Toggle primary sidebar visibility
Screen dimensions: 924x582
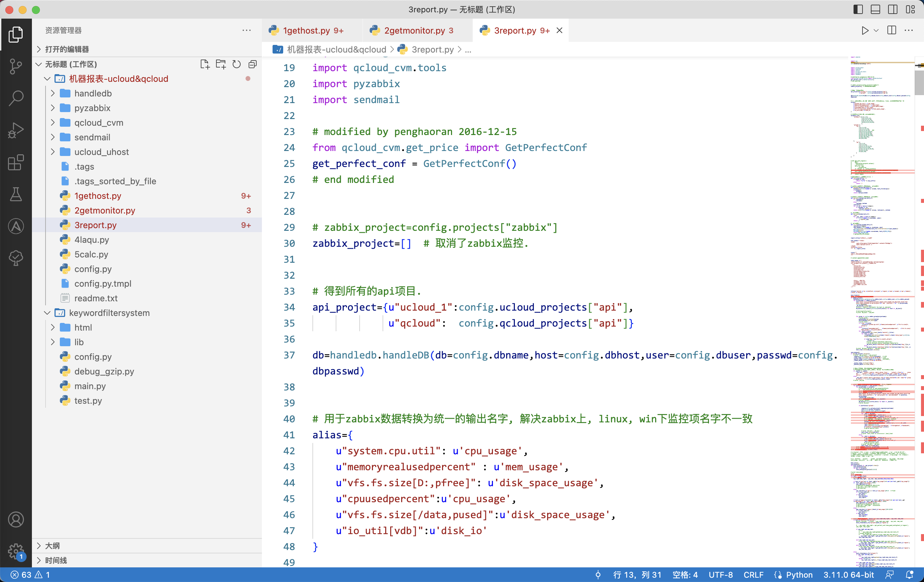(x=858, y=9)
